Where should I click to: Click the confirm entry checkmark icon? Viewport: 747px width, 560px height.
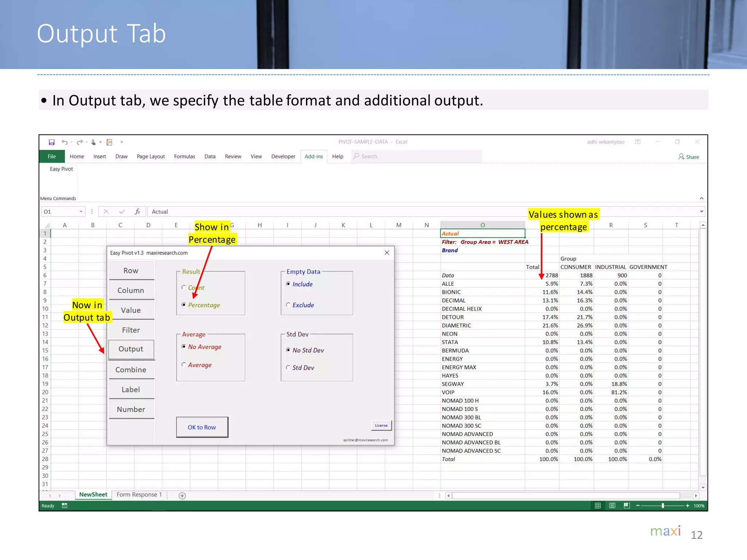[x=122, y=211]
